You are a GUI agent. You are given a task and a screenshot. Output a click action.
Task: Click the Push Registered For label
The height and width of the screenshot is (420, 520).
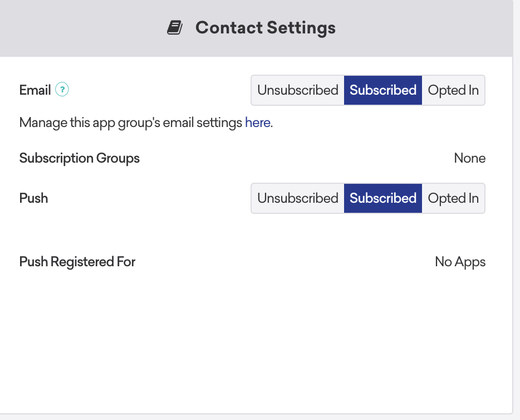tap(77, 261)
